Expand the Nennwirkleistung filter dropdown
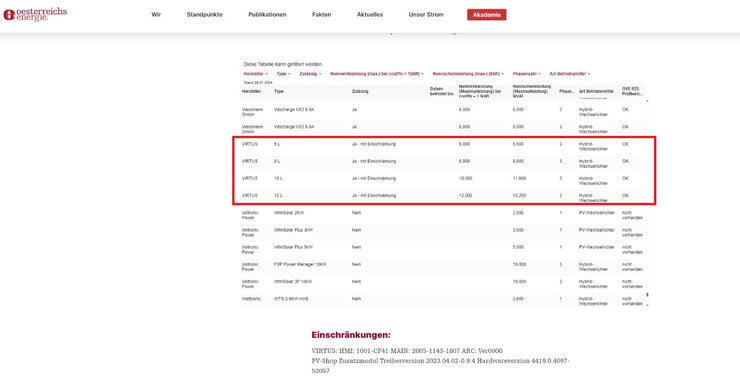This screenshot has width=740, height=378. click(377, 74)
